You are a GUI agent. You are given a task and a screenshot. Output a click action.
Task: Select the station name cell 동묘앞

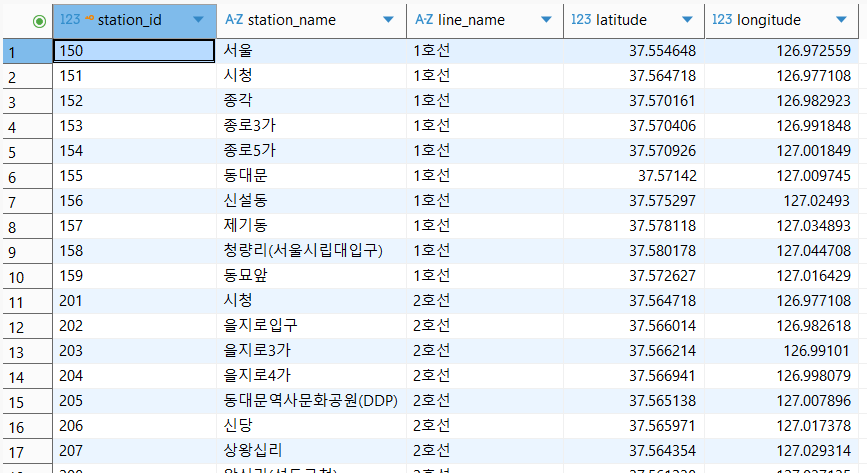point(311,276)
